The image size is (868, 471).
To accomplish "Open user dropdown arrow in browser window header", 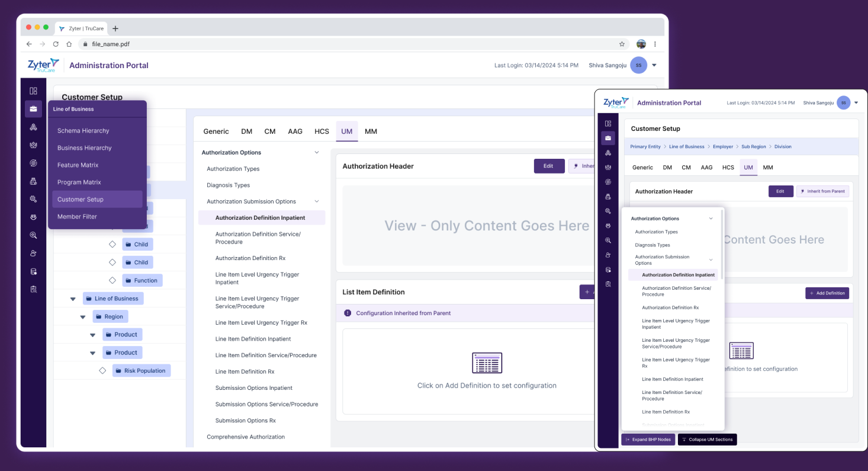I will tap(654, 65).
